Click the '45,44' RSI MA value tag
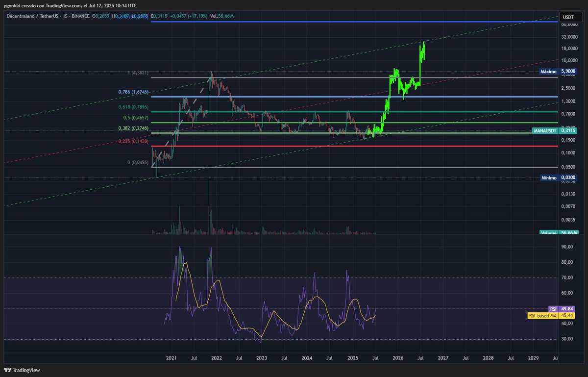This screenshot has width=588, height=377. click(567, 316)
